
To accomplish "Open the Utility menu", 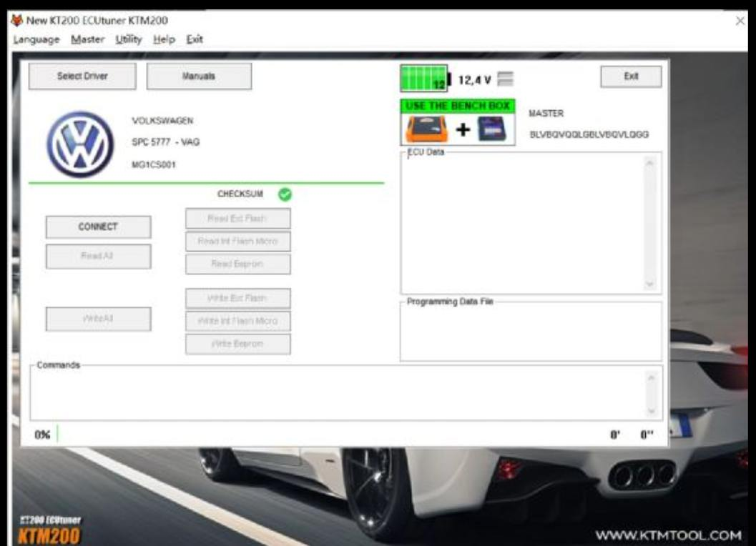I will pyautogui.click(x=129, y=39).
